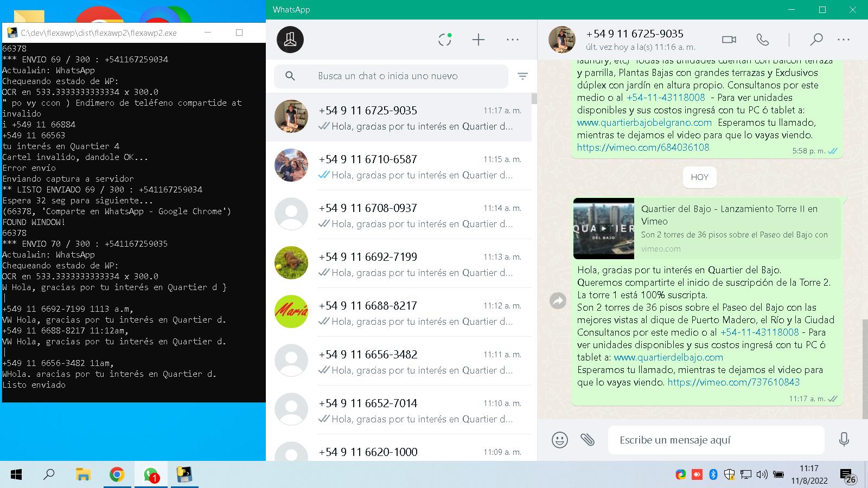
Task: Record a voice message with microphone
Action: 844,440
